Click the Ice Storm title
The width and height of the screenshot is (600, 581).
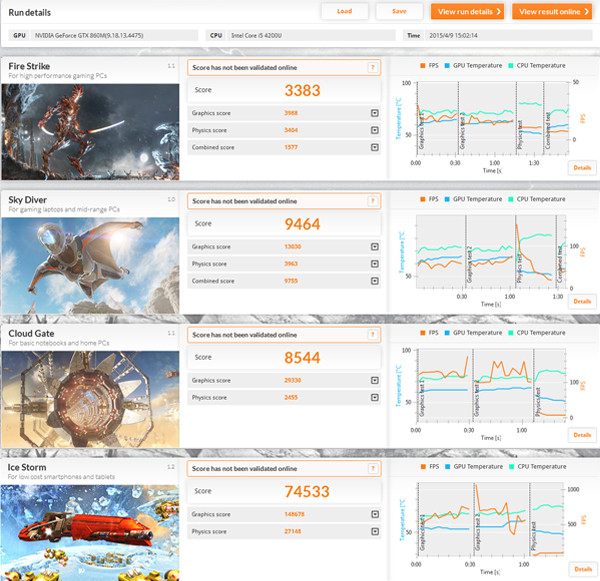pyautogui.click(x=27, y=467)
